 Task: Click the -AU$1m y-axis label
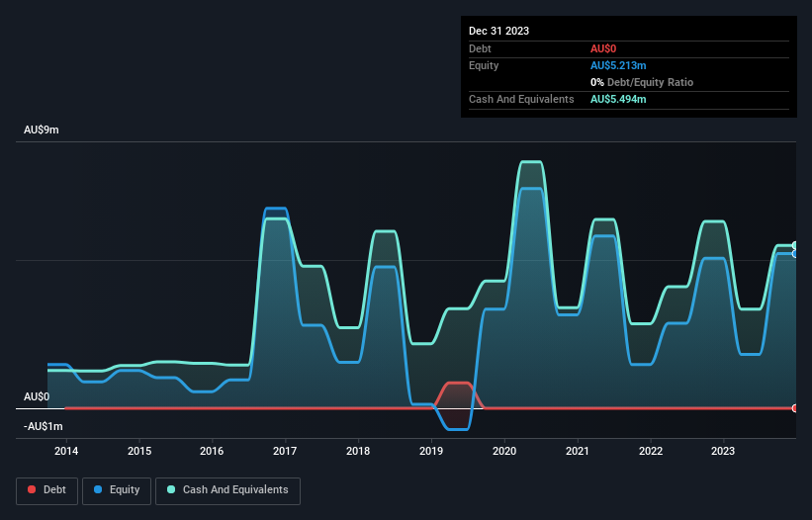(43, 426)
